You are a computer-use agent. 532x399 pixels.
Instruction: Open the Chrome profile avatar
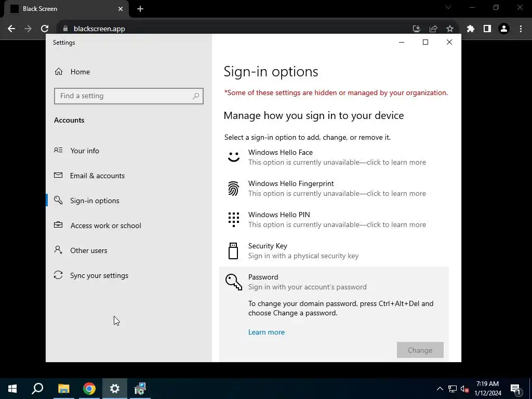tap(504, 29)
